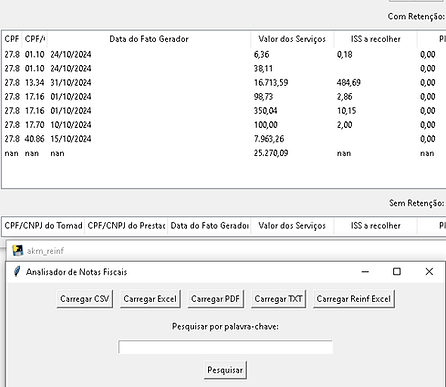Sort by Data do Fato Gerador in the top table
Screen dimensions: 446x387
149,39
